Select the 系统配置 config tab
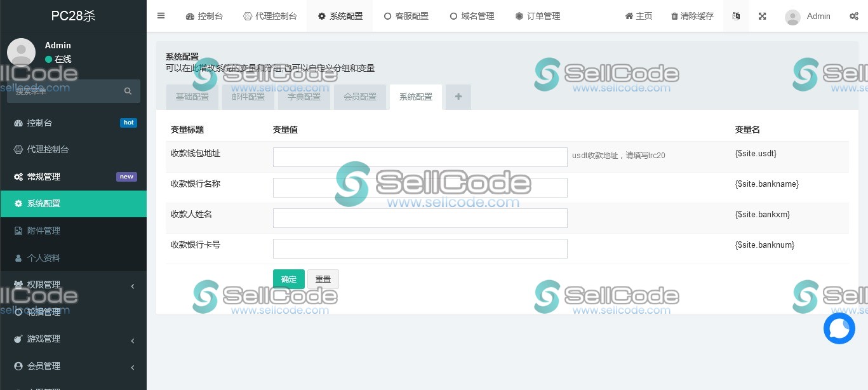868x390 pixels. pyautogui.click(x=416, y=97)
